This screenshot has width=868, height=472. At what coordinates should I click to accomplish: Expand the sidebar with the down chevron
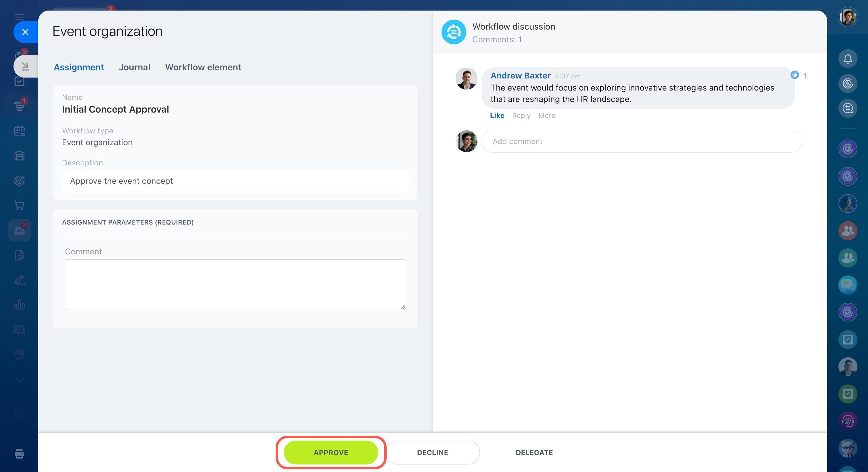[x=20, y=380]
